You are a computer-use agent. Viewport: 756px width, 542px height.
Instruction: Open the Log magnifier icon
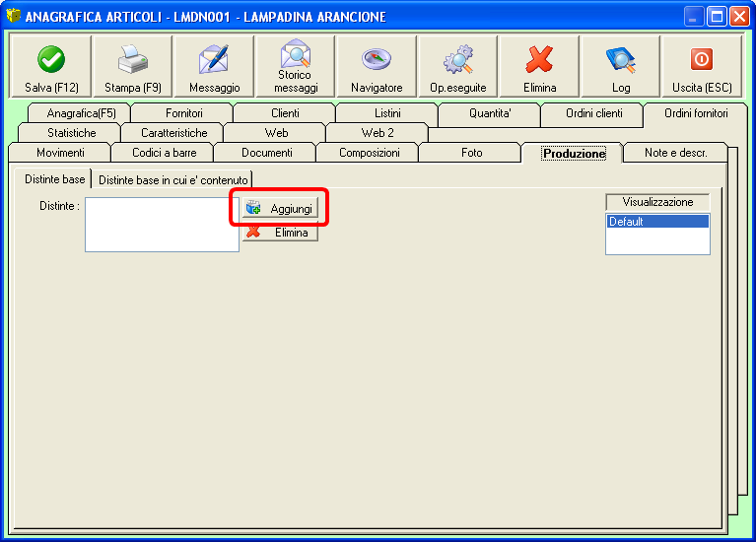620,60
